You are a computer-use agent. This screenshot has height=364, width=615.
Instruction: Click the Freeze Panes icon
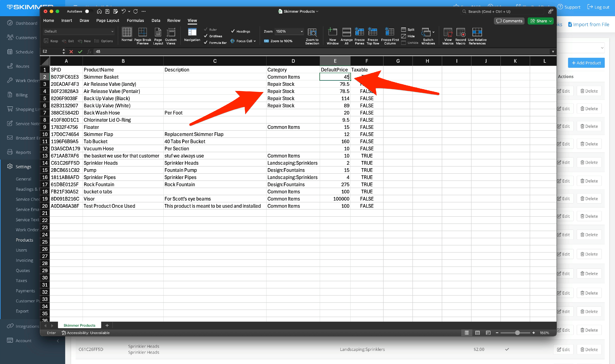click(x=359, y=32)
